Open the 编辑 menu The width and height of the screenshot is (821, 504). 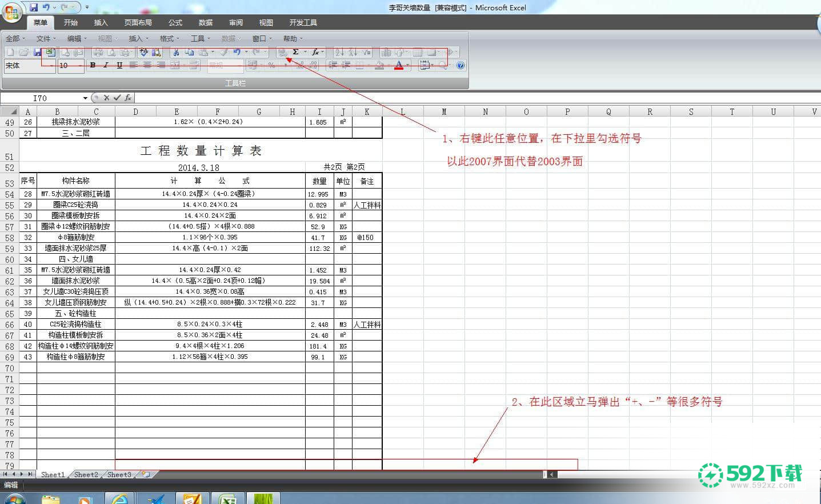77,38
